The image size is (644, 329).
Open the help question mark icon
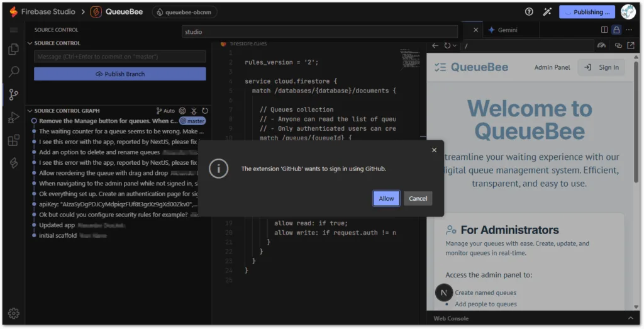(x=529, y=12)
